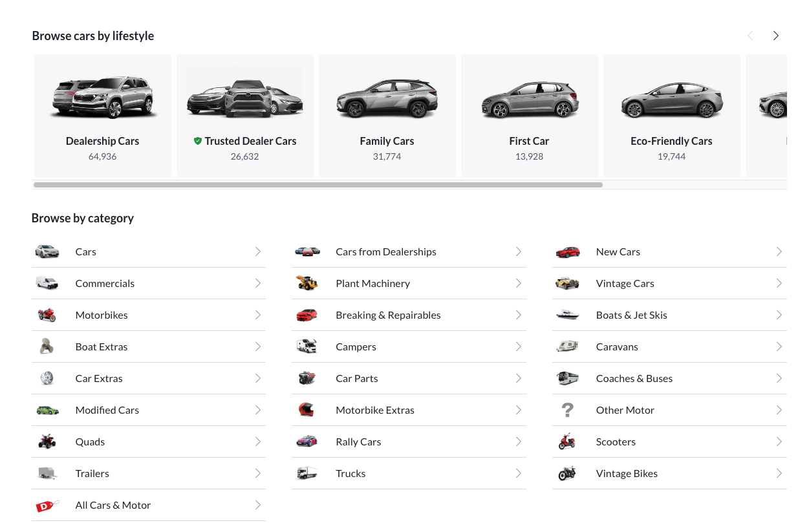Click the Motorbike Extras helmet icon
The image size is (798, 532).
307,410
